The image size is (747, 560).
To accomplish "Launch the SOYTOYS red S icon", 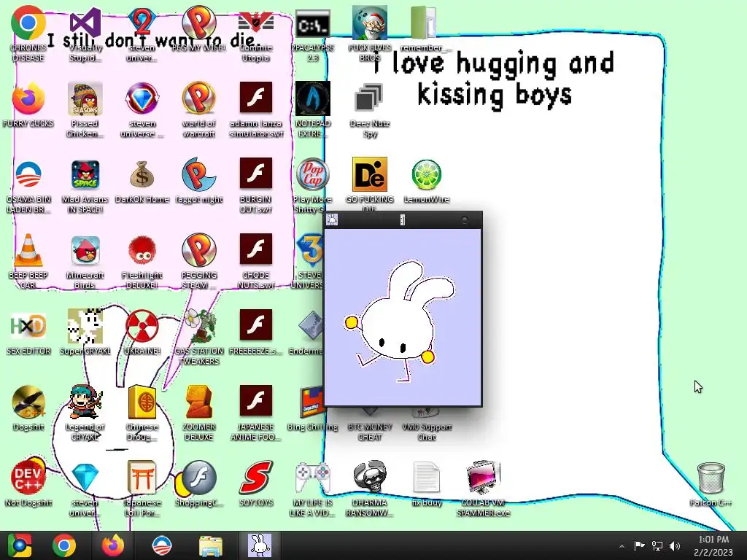I will tap(256, 477).
